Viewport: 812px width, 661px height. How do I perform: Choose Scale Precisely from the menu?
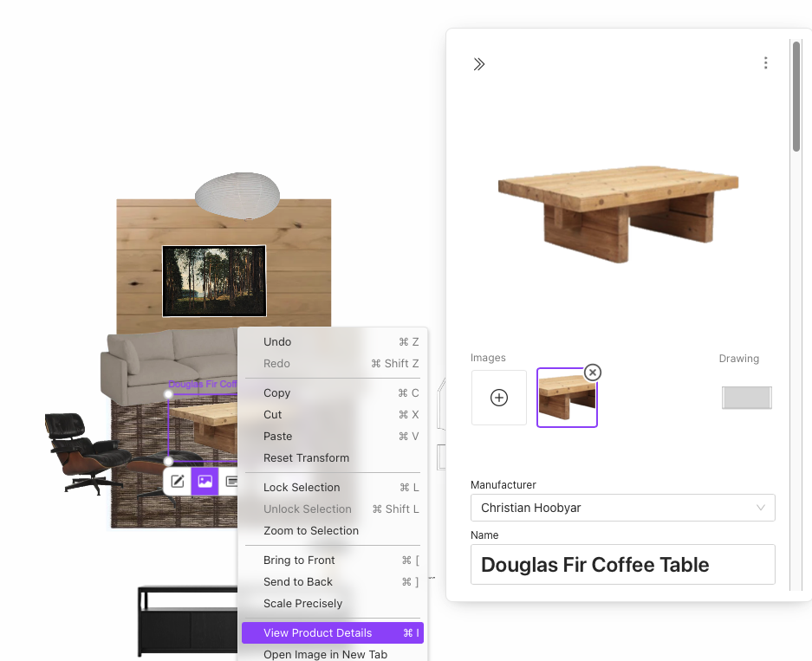303,603
